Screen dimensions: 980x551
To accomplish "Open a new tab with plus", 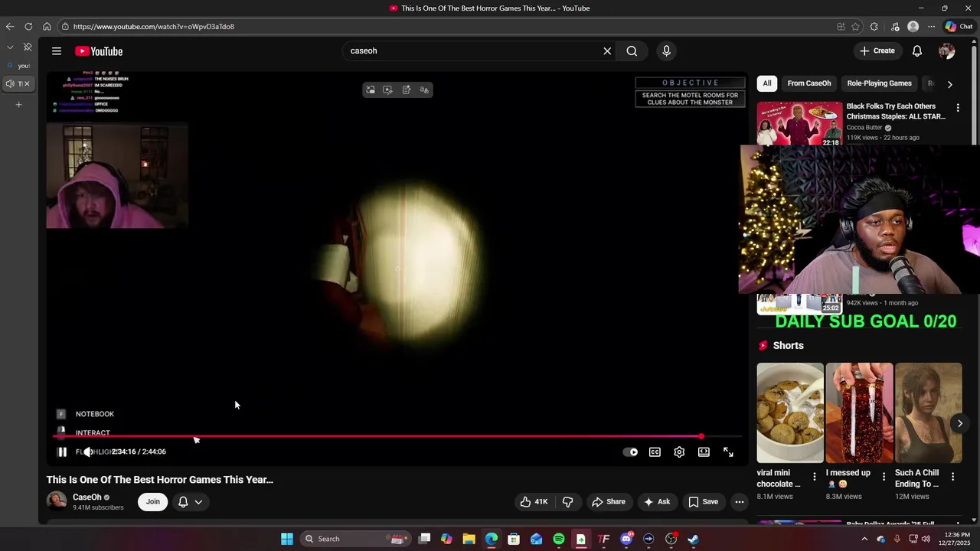I will pos(19,104).
